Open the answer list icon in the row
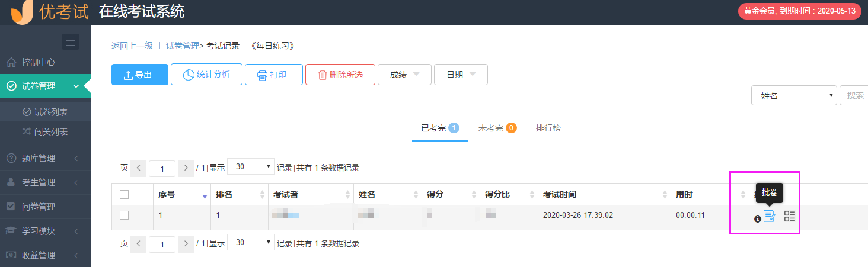The width and height of the screenshot is (868, 267). [790, 217]
